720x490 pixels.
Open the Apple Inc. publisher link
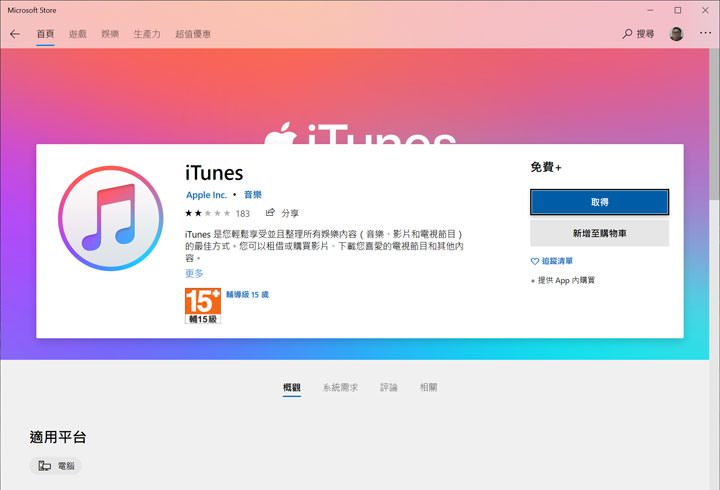[x=206, y=195]
